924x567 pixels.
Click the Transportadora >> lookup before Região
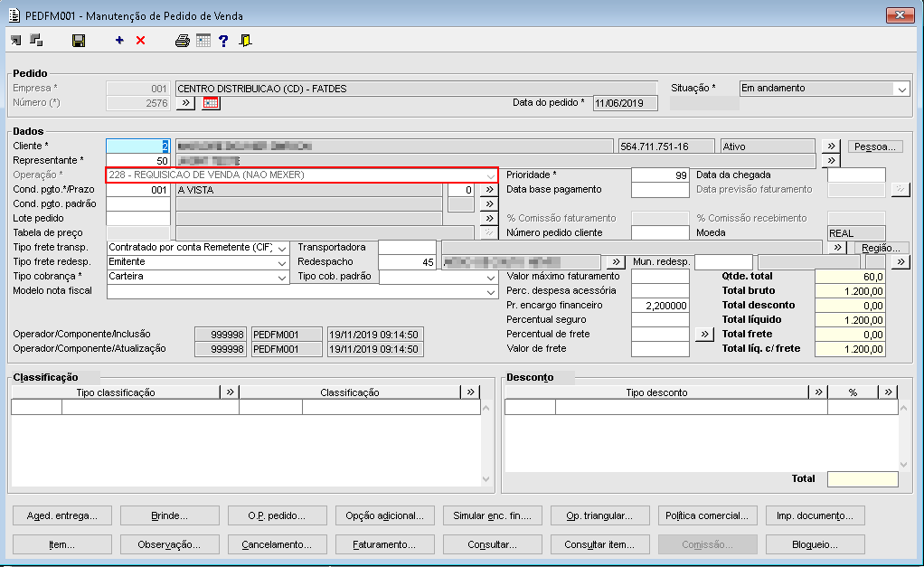point(838,248)
